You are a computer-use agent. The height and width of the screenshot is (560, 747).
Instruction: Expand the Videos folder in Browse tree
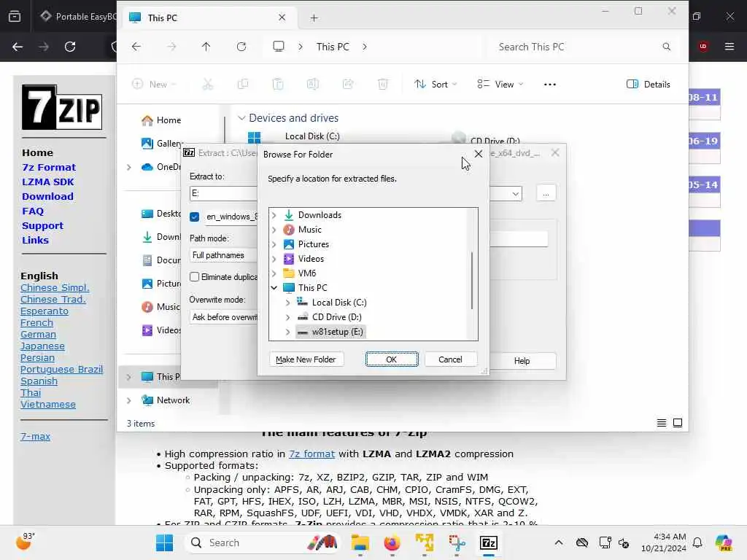tap(274, 259)
